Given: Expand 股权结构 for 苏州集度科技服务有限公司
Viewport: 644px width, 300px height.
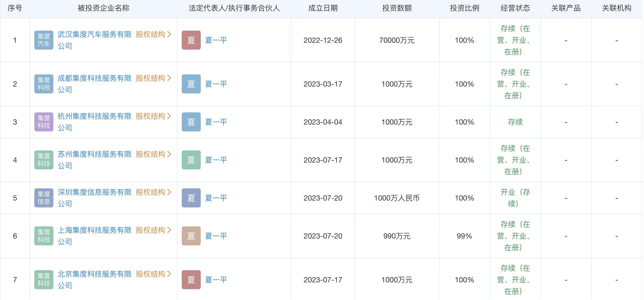Looking at the screenshot, I should [153, 154].
